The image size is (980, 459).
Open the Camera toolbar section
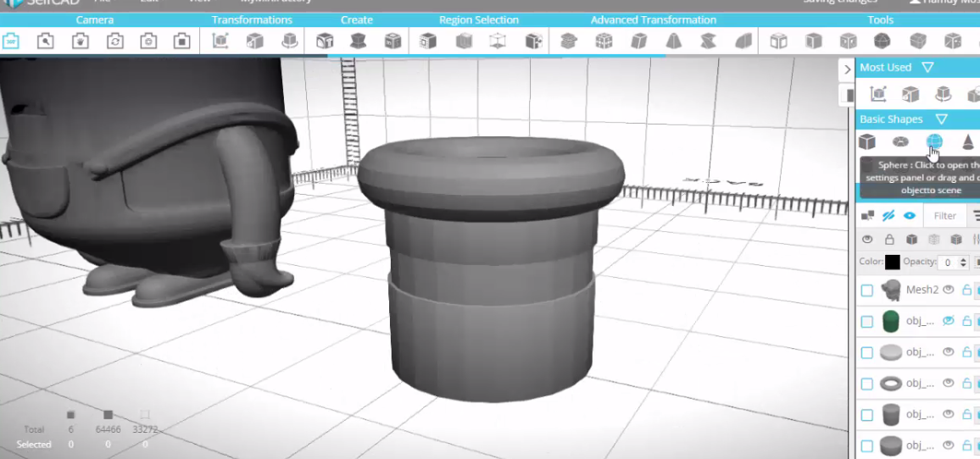(95, 20)
